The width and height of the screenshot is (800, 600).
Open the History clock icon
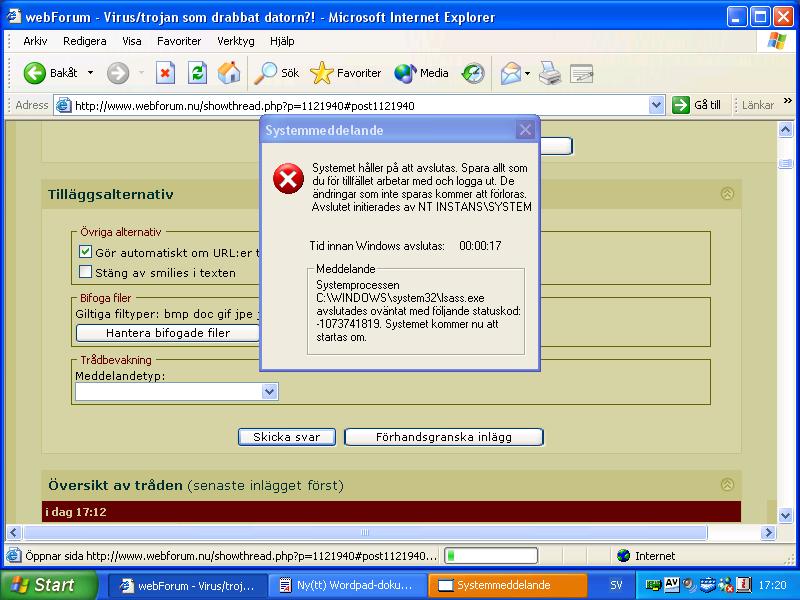click(473, 73)
